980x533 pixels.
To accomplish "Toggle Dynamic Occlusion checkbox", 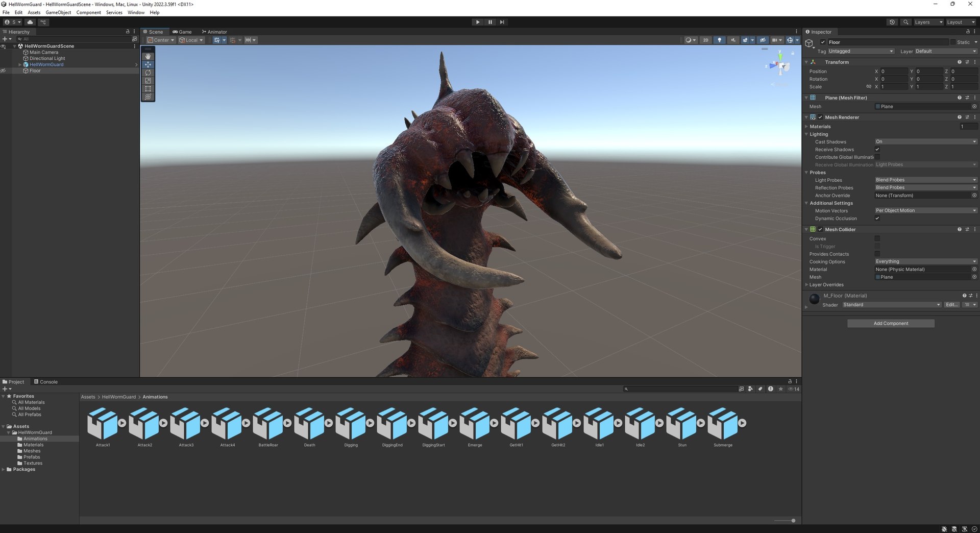I will (877, 219).
